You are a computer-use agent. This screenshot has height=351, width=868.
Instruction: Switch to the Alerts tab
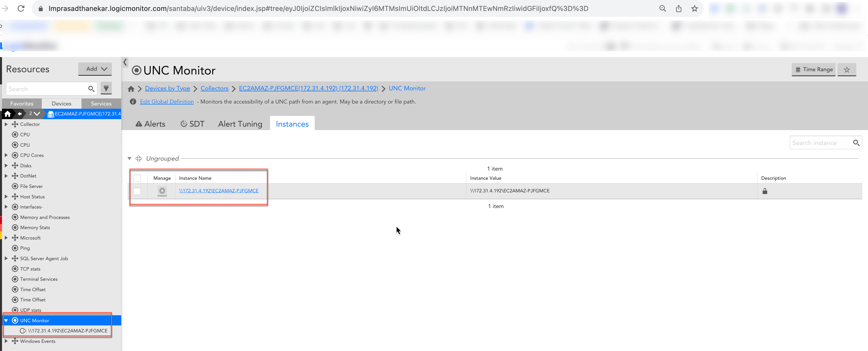point(150,124)
